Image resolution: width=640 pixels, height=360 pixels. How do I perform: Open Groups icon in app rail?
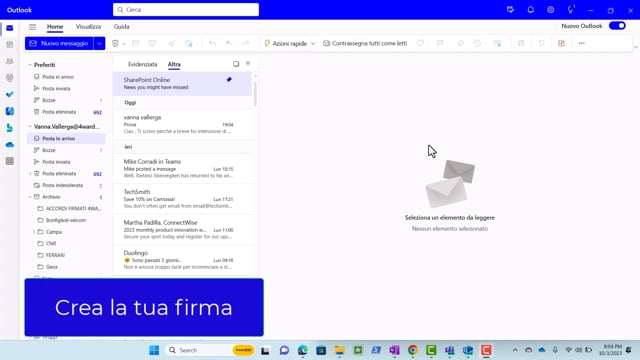tap(10, 78)
